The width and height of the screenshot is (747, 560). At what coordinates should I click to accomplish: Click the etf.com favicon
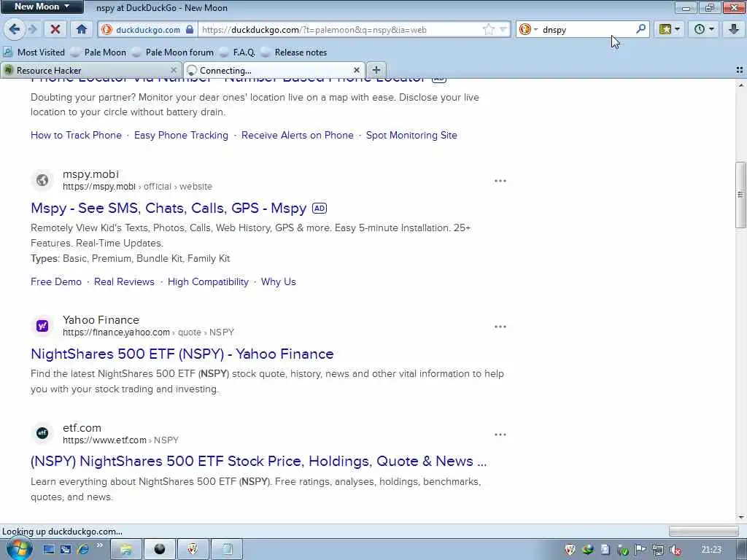pyautogui.click(x=42, y=433)
